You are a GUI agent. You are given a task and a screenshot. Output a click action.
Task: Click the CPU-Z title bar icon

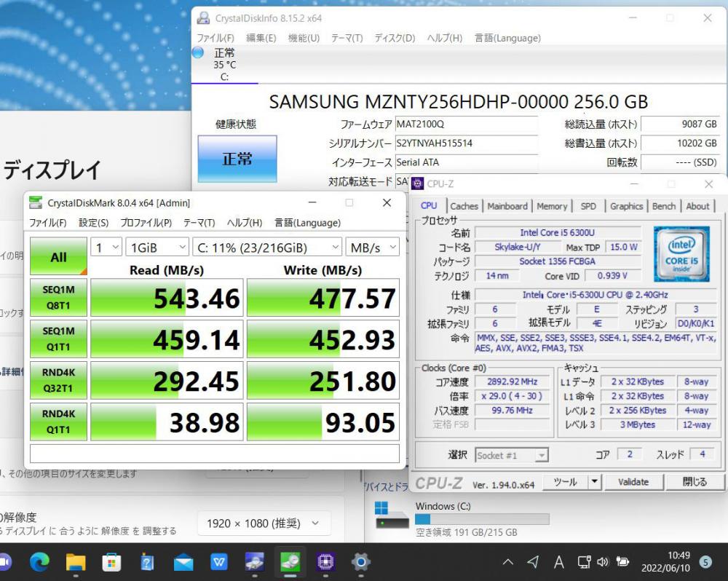pyautogui.click(x=417, y=184)
